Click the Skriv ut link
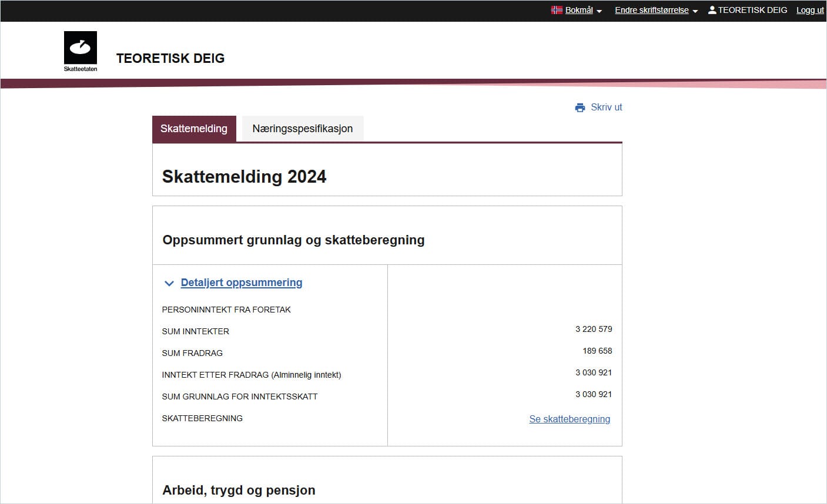The height and width of the screenshot is (504, 827). coord(606,107)
